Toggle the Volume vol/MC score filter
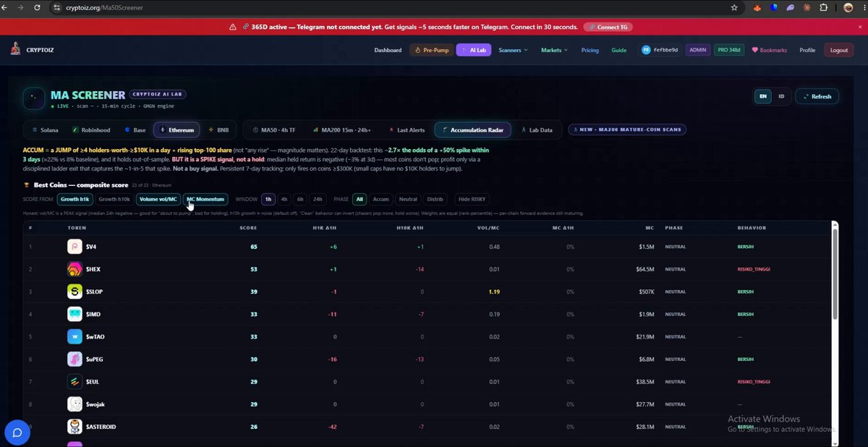Screen dimensions: 868x447 (158, 199)
